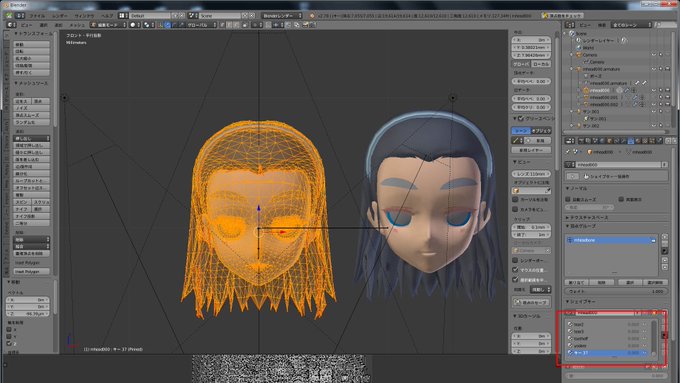Open the Blender Render engine dropdown
The height and width of the screenshot is (383, 680).
282,16
